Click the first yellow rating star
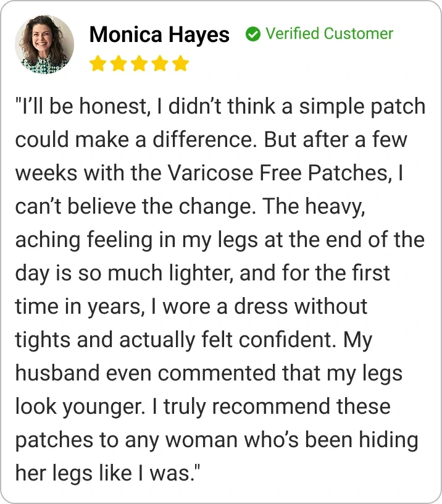The image size is (442, 504). 98,64
